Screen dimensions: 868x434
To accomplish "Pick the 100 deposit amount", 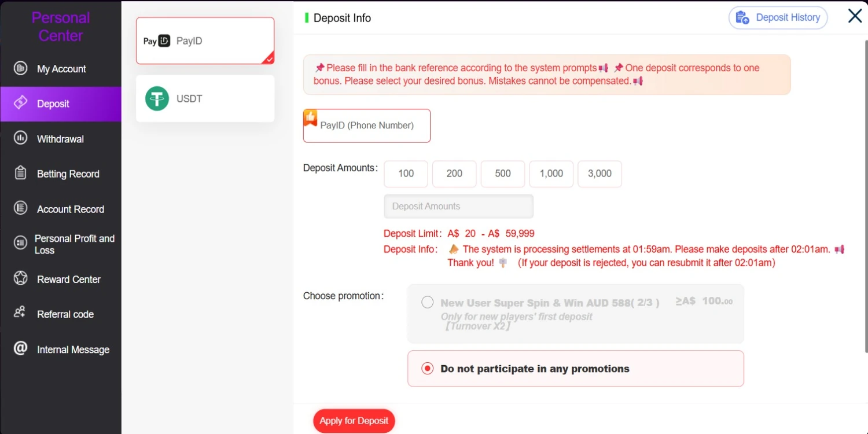I will 406,174.
